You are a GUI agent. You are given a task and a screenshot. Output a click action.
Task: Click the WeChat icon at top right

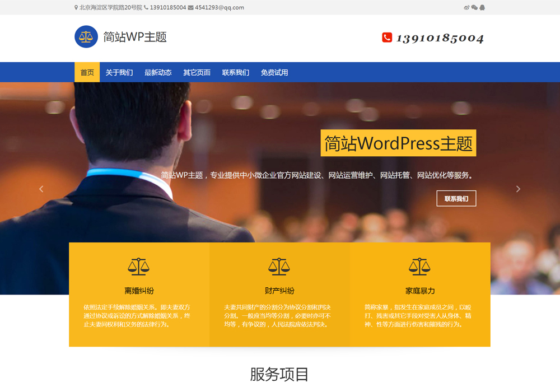coord(474,7)
